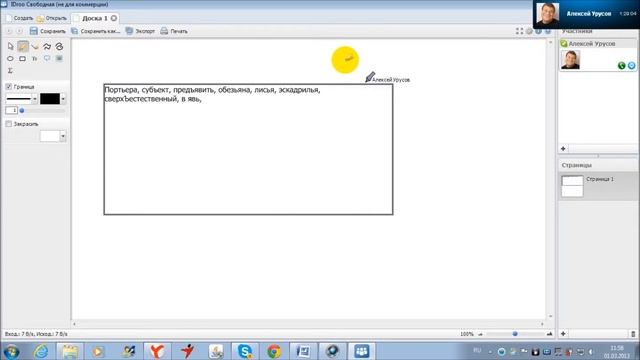
Task: Click the redo arrow in toolbar
Action: pyautogui.click(x=19, y=31)
